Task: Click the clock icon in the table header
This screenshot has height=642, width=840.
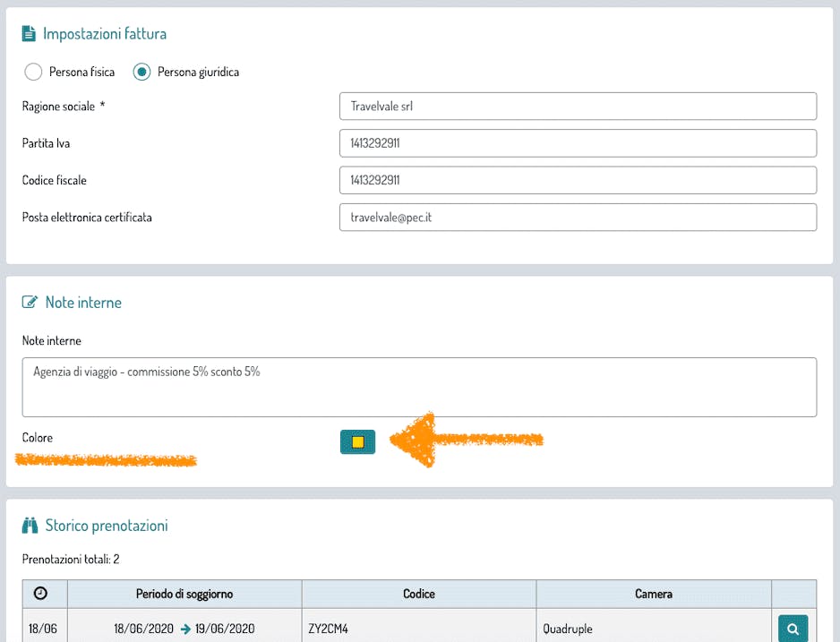Action: 40,594
